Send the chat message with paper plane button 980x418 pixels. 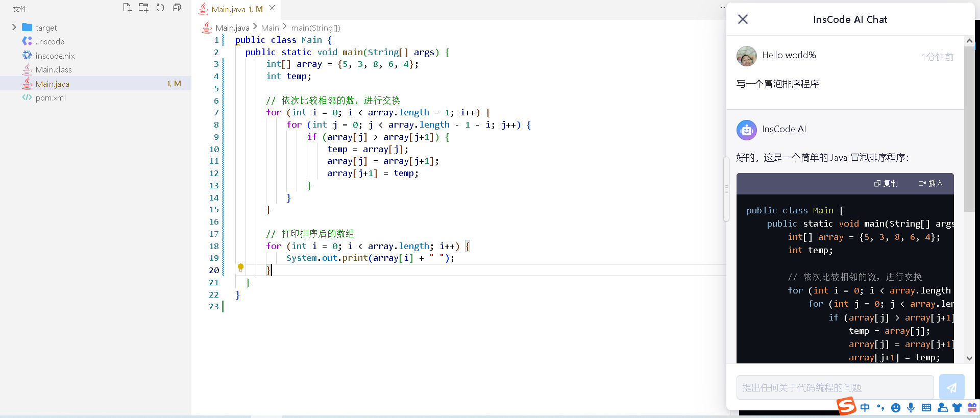(951, 387)
